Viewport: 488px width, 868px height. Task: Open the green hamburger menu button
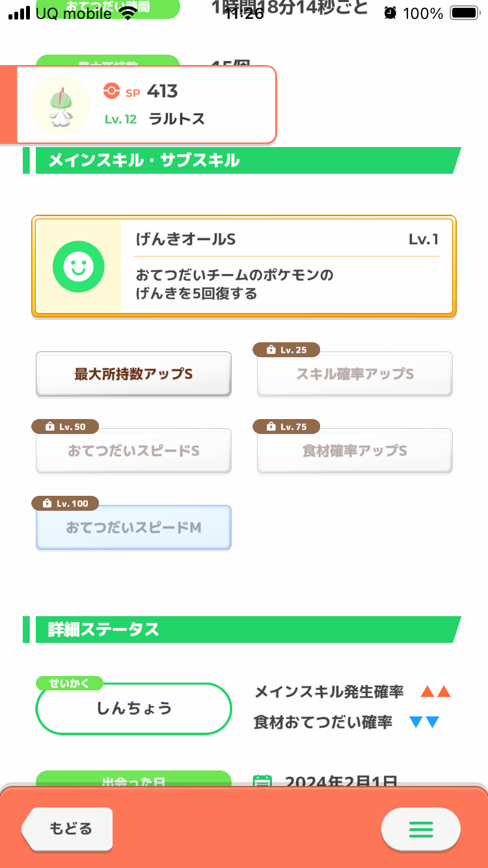tap(421, 829)
